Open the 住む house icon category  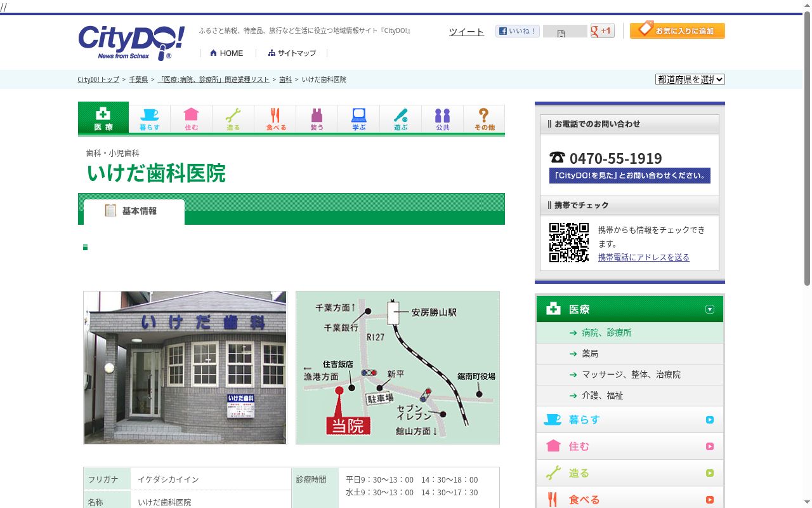[x=191, y=119]
